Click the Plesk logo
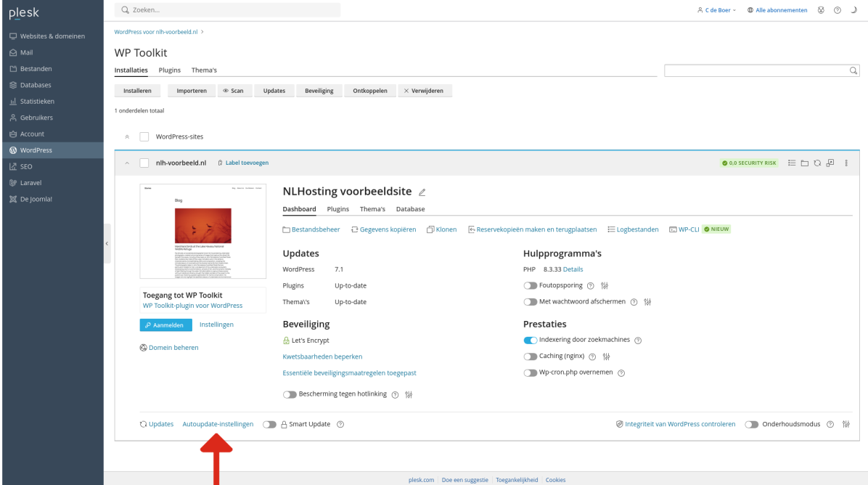Image resolution: width=868 pixels, height=485 pixels. click(x=24, y=13)
